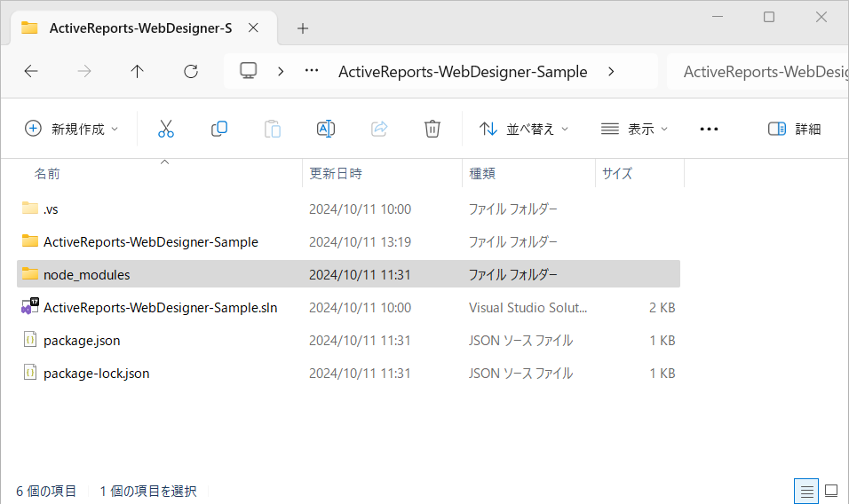Close the ActiveReports-WebDesigner-S tab
The image size is (849, 504).
pos(253,28)
